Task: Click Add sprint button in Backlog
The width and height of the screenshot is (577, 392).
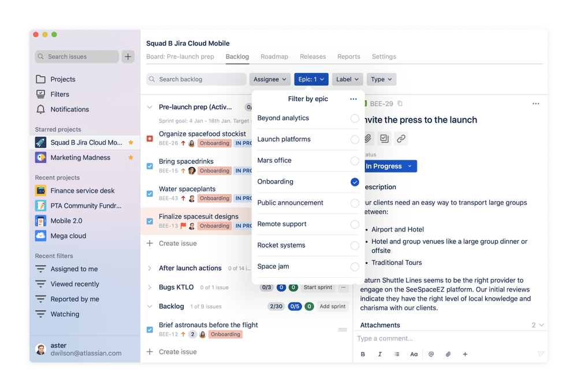Action: click(x=332, y=307)
